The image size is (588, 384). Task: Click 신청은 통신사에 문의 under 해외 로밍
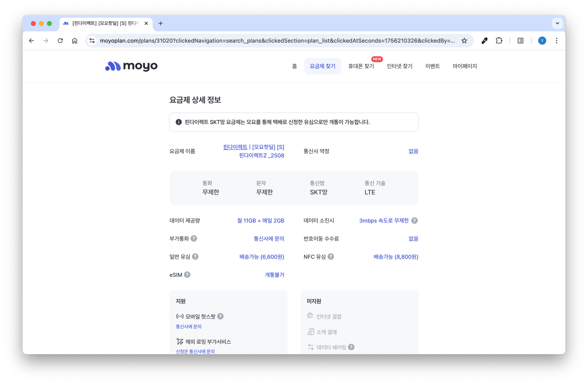pos(195,351)
